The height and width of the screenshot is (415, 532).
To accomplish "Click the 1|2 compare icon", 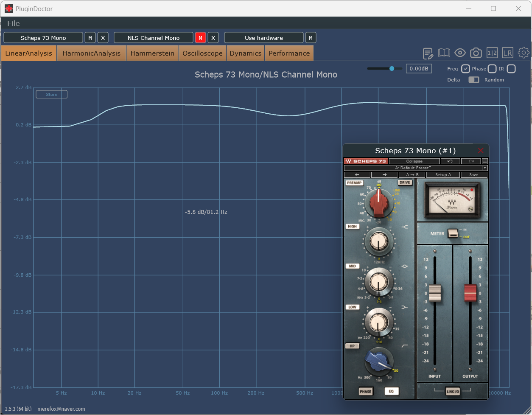I will (492, 53).
